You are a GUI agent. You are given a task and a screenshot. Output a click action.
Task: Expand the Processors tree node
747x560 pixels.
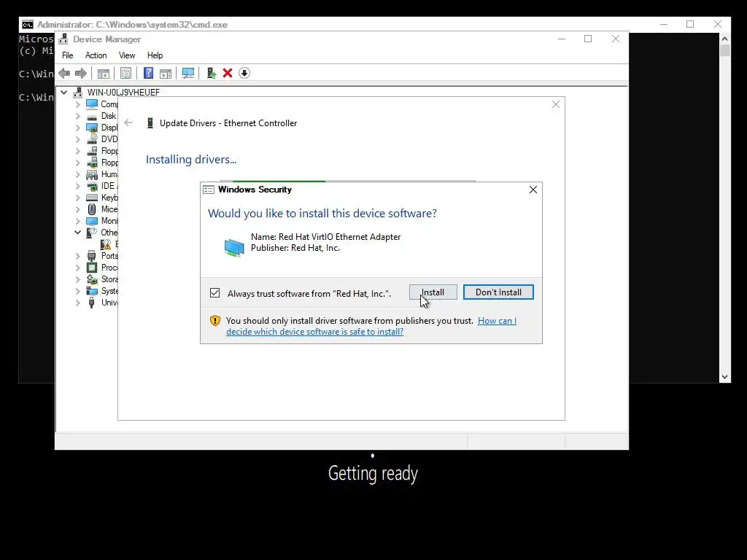(x=77, y=268)
